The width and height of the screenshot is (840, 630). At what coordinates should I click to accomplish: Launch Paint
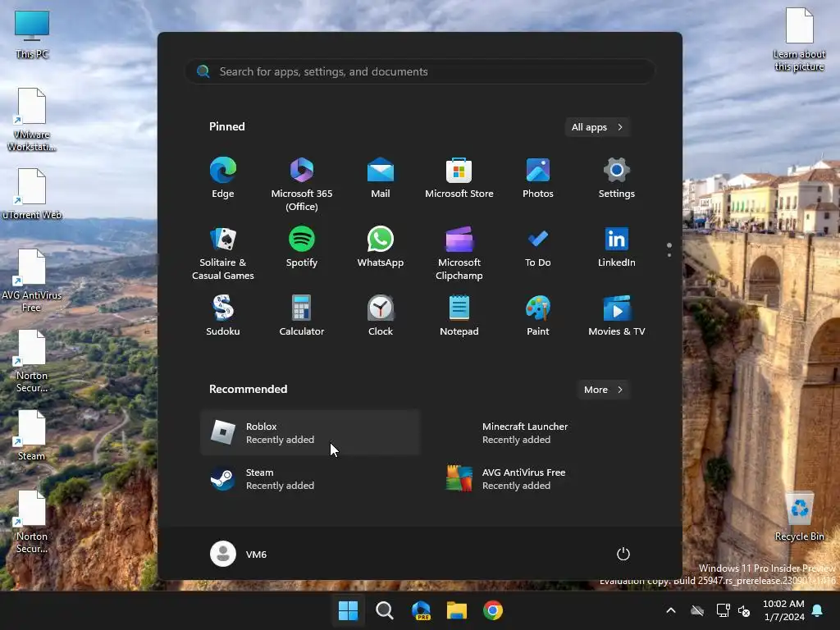click(x=538, y=316)
